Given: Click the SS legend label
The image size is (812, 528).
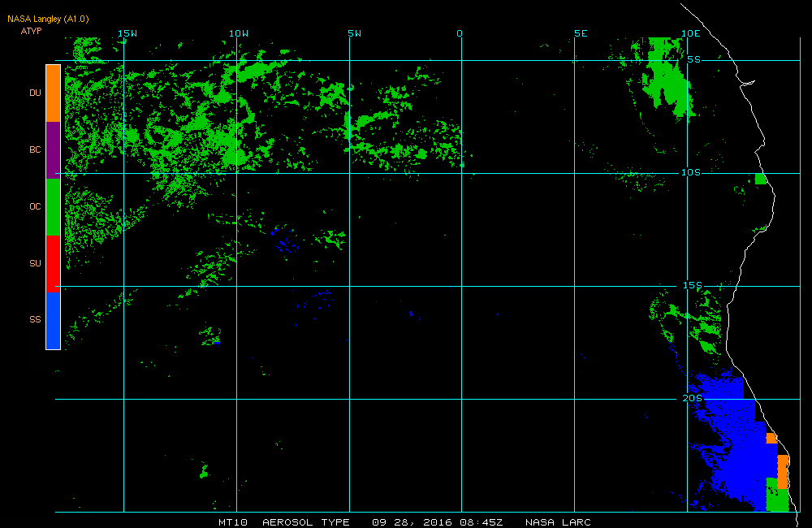Looking at the screenshot, I should click(35, 319).
